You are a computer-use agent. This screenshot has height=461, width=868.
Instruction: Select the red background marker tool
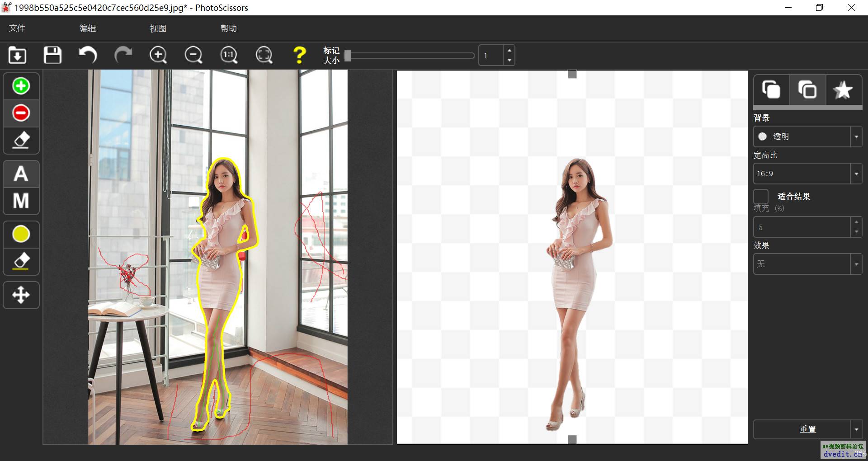coord(21,113)
